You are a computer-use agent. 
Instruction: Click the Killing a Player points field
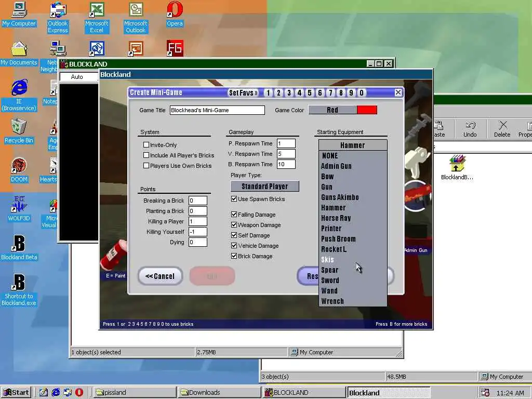click(198, 221)
